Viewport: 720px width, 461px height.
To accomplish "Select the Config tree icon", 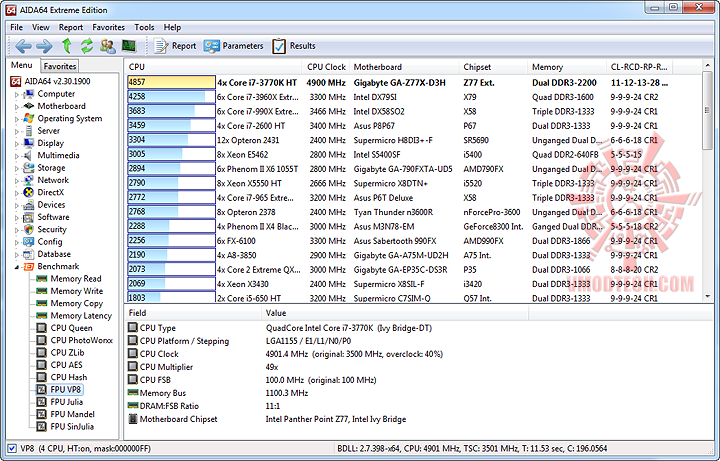I will point(29,242).
